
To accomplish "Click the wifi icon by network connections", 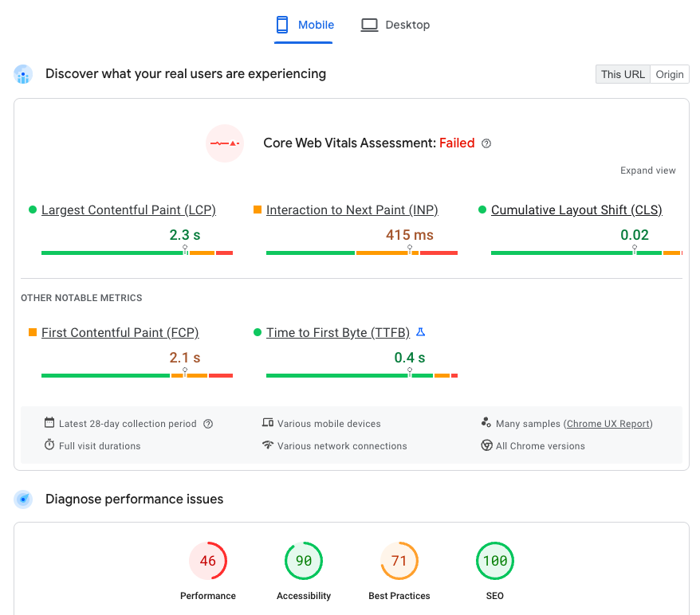I will (x=267, y=445).
